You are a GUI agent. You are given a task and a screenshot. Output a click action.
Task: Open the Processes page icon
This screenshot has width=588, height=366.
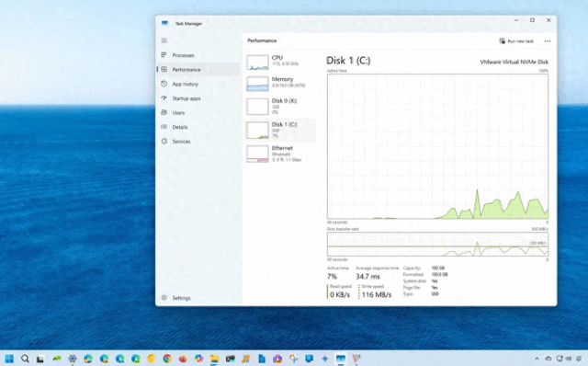tap(164, 55)
